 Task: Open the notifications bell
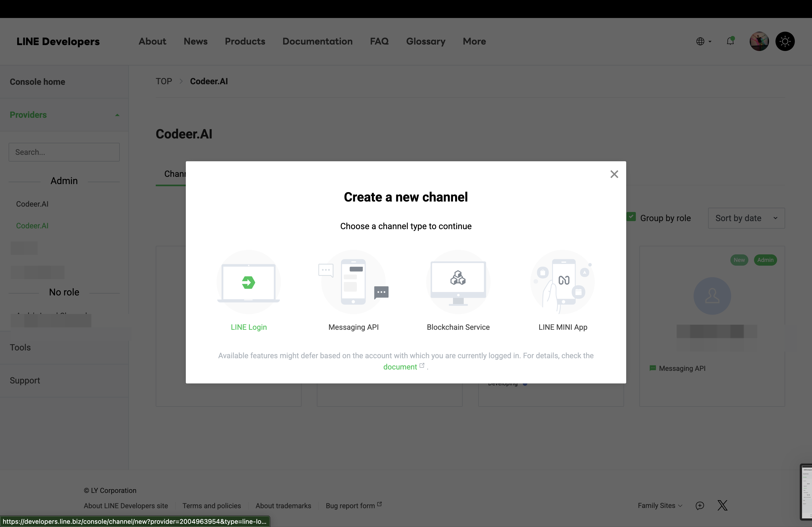click(x=730, y=41)
